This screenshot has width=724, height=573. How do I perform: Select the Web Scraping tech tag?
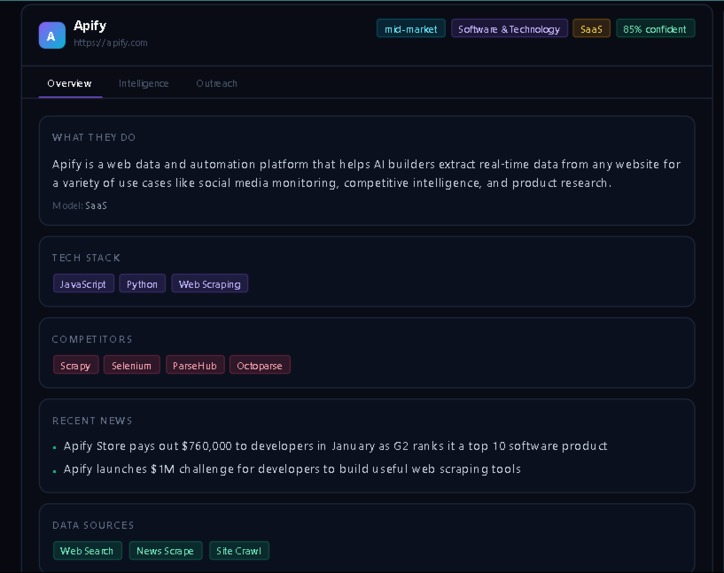pos(210,284)
